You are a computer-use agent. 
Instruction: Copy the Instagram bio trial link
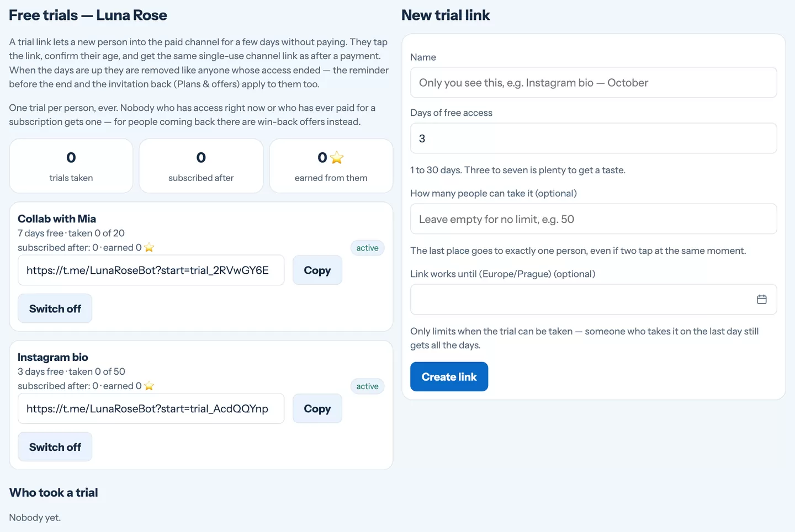pyautogui.click(x=317, y=408)
